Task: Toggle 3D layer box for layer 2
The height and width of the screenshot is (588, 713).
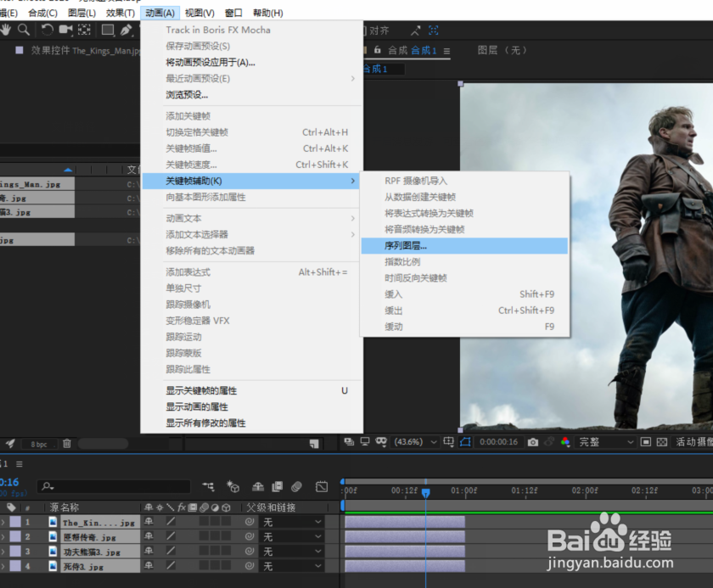Action: point(226,536)
